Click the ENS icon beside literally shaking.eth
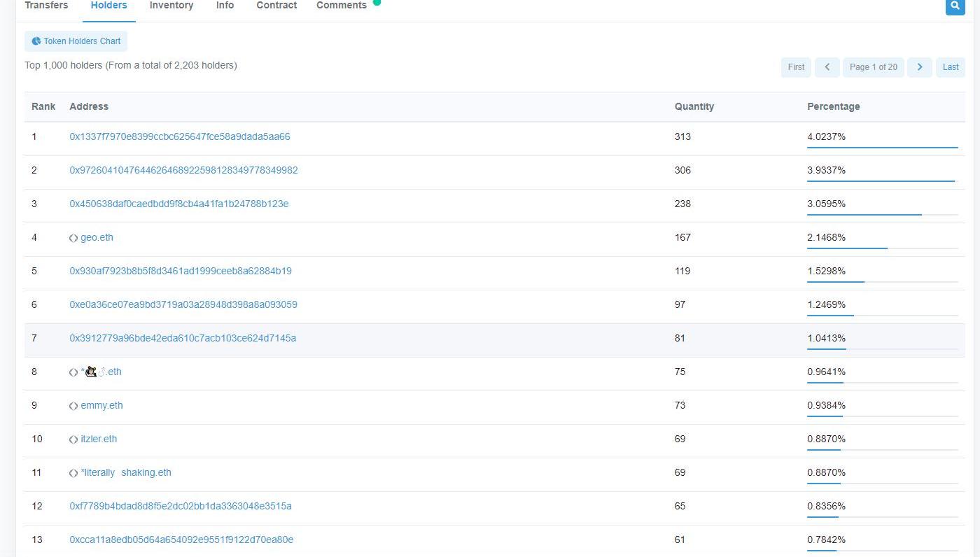 (73, 473)
